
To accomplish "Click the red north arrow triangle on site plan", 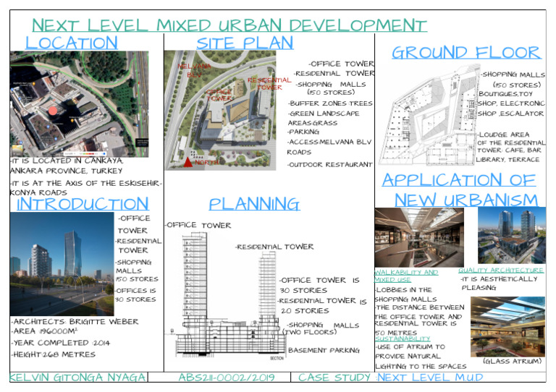I will (188, 162).
